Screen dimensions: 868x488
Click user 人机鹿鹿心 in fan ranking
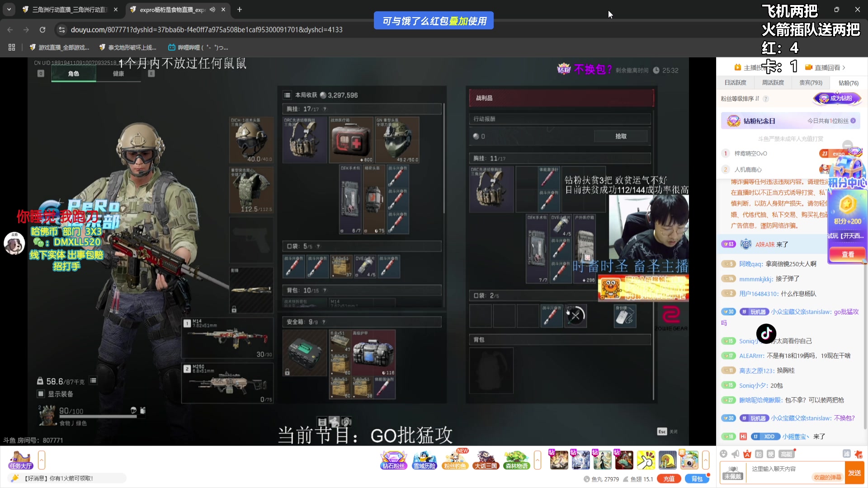click(x=748, y=169)
